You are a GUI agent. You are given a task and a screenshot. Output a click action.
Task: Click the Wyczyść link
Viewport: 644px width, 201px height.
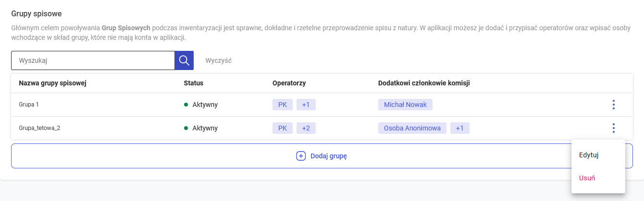219,61
